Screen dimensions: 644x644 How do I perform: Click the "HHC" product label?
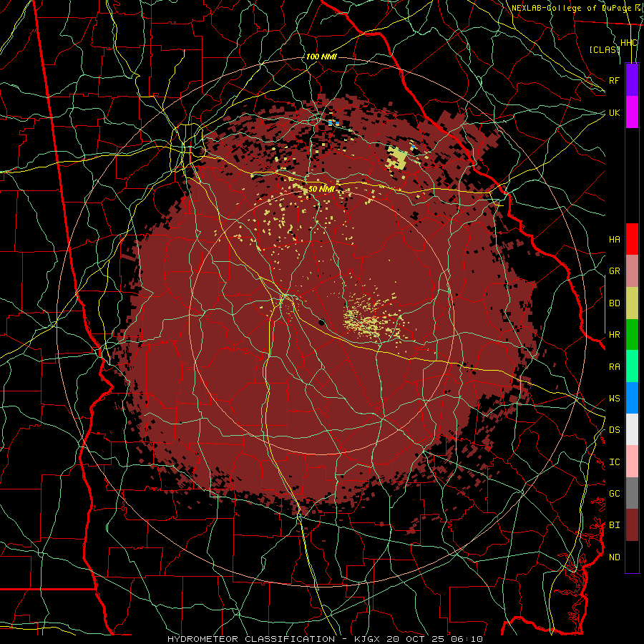(x=628, y=43)
